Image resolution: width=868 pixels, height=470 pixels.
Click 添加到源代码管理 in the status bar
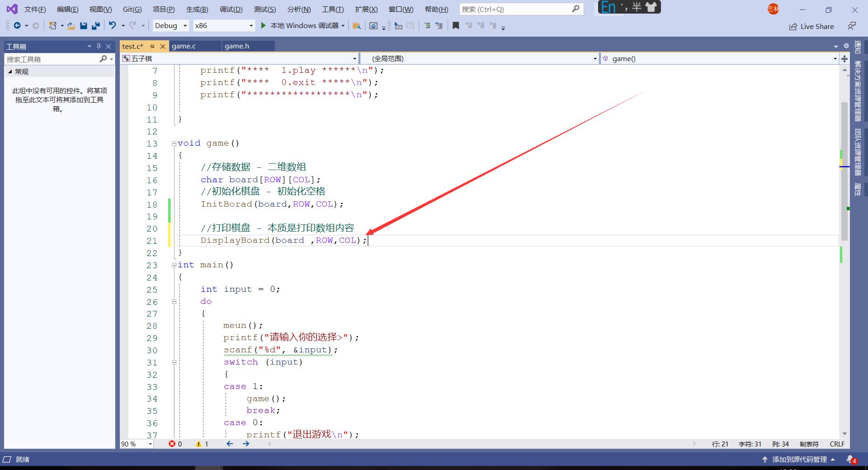[799, 459]
